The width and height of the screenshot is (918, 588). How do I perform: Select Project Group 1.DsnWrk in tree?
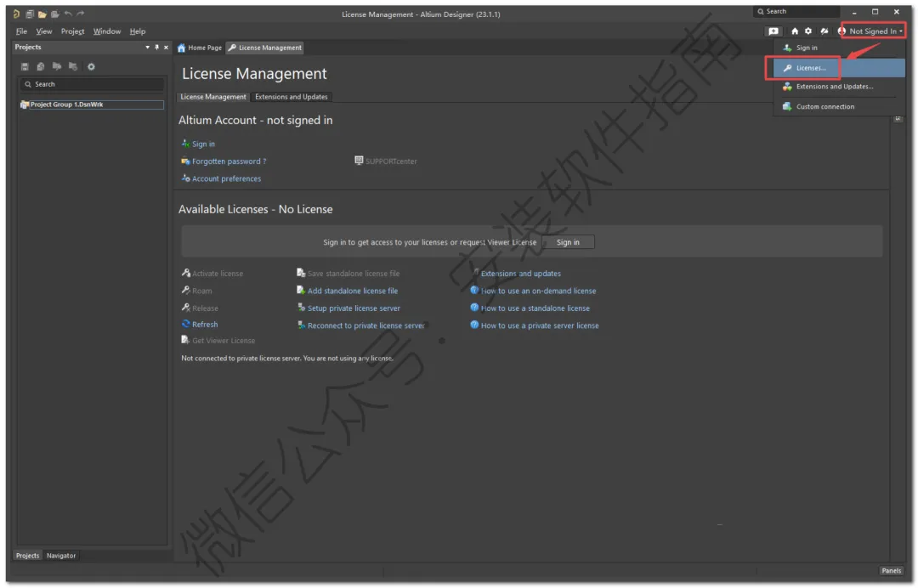[x=92, y=105]
